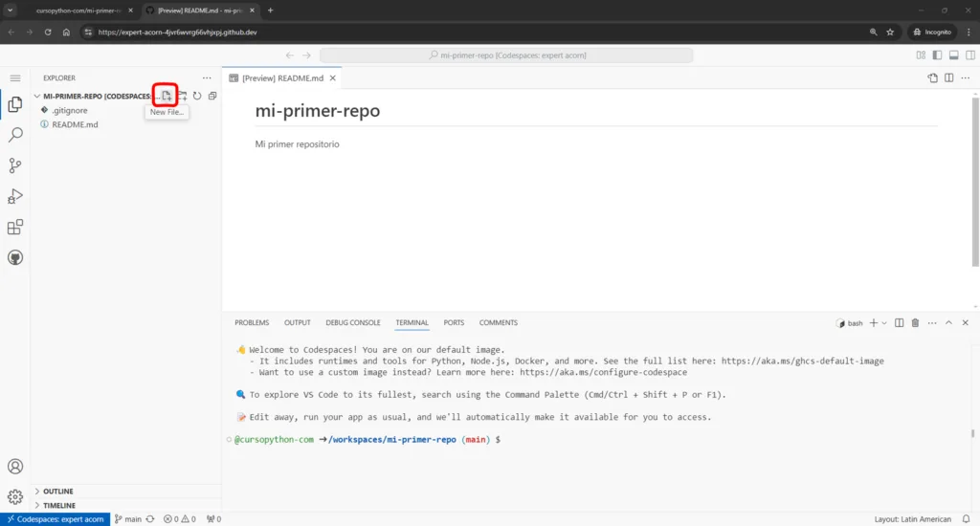
Task: Open notifications bell in status bar
Action: 967,519
